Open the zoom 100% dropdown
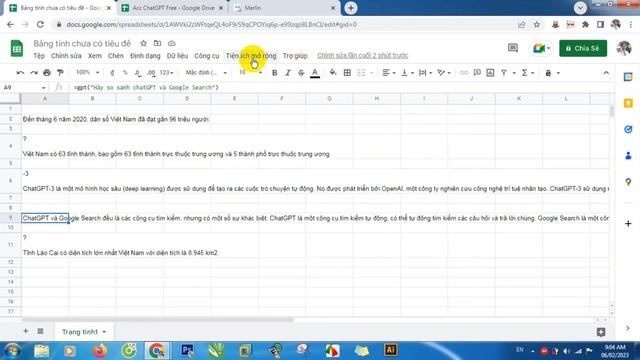This screenshot has width=640, height=360. pyautogui.click(x=87, y=72)
